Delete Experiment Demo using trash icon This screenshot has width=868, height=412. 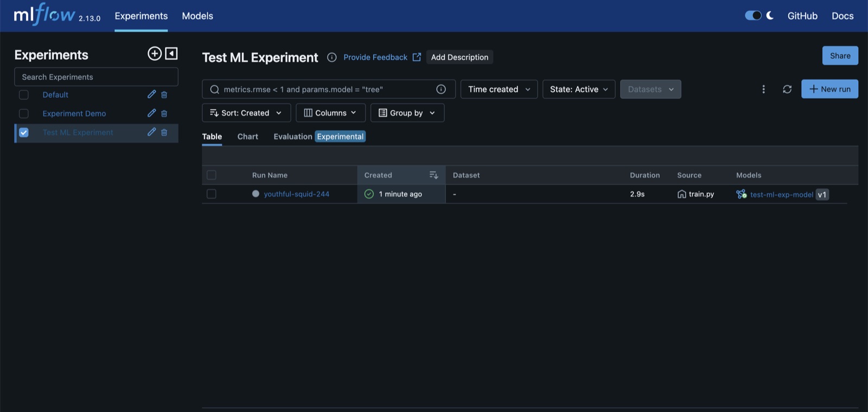coord(164,113)
